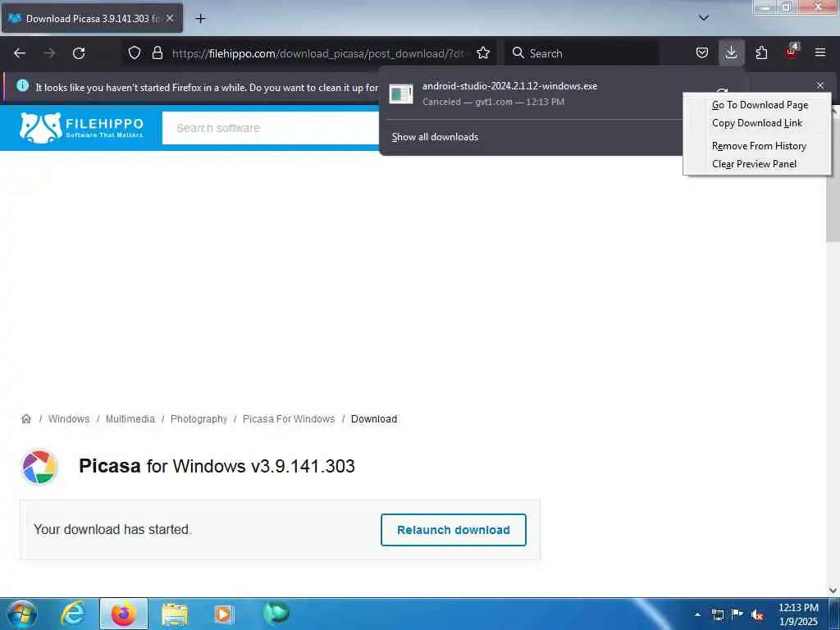Open the Windows Start button
840x630 pixels.
point(22,614)
